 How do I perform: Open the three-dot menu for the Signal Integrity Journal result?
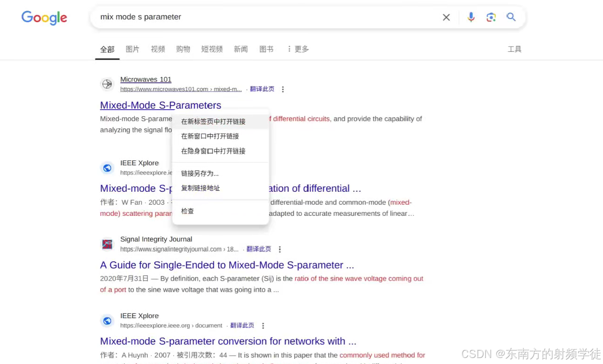[280, 249]
